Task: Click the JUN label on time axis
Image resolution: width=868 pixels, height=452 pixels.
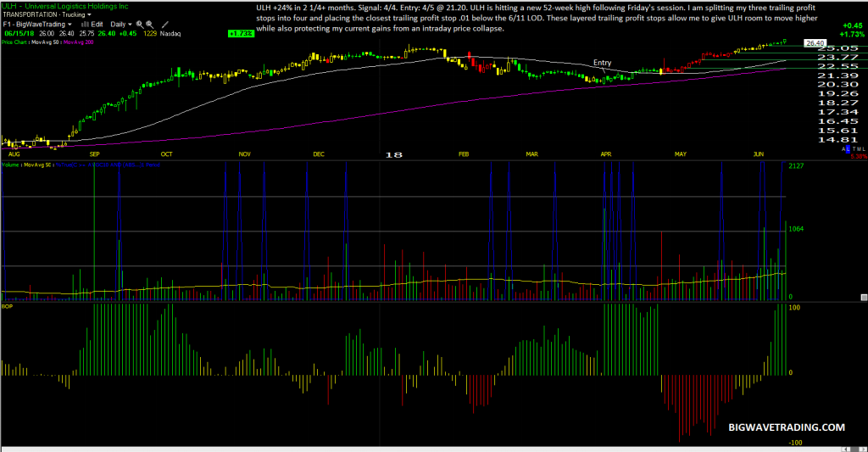Action: pyautogui.click(x=759, y=154)
